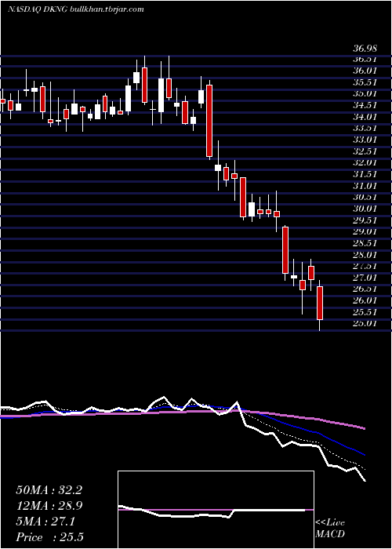Click the latest red candlestick near 25.51
392x549 pixels.
click(x=320, y=303)
